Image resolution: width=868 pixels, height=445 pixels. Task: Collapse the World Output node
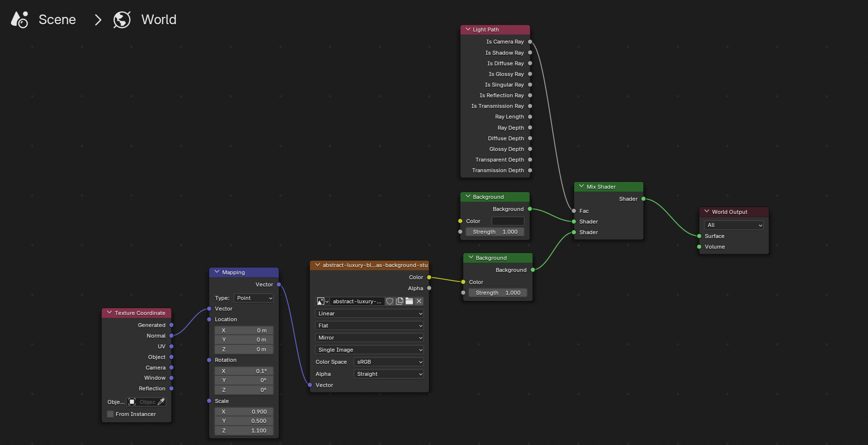coord(707,211)
